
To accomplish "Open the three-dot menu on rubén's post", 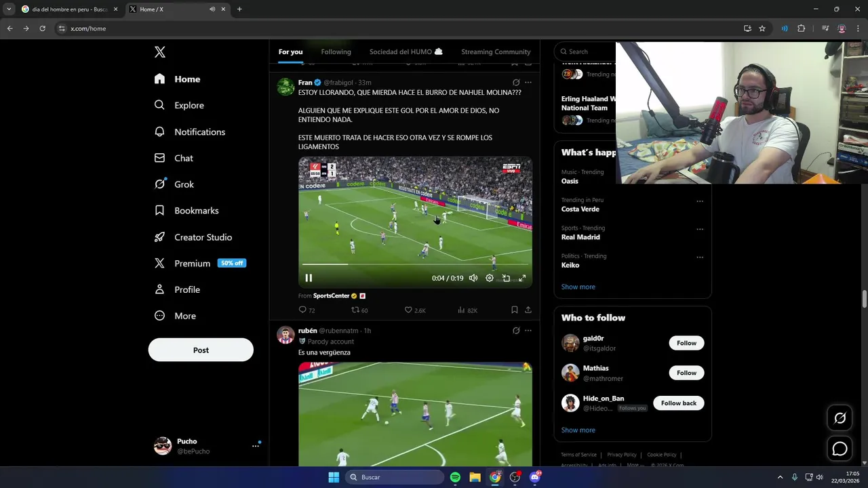I will [x=528, y=331].
